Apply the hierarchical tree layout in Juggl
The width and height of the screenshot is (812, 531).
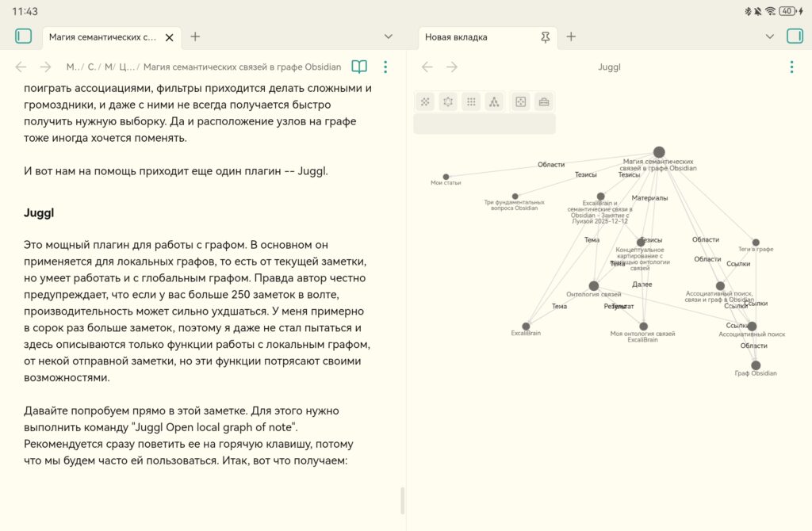(x=494, y=101)
